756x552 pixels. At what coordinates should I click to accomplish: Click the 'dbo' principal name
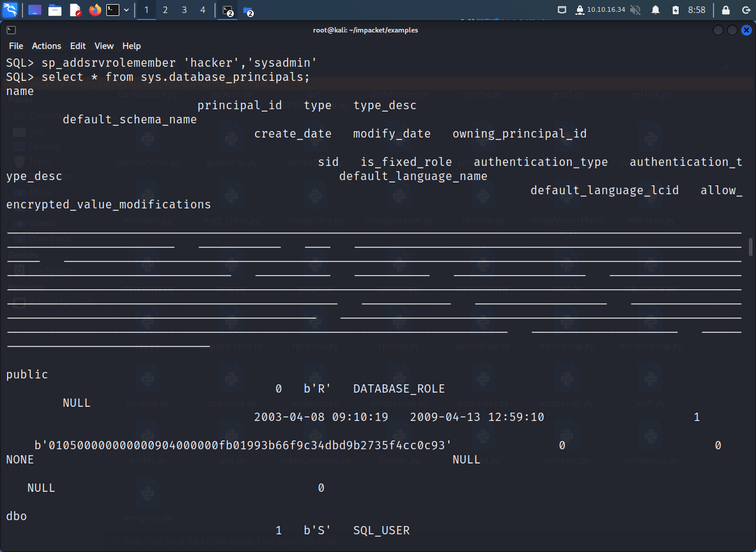coord(17,516)
